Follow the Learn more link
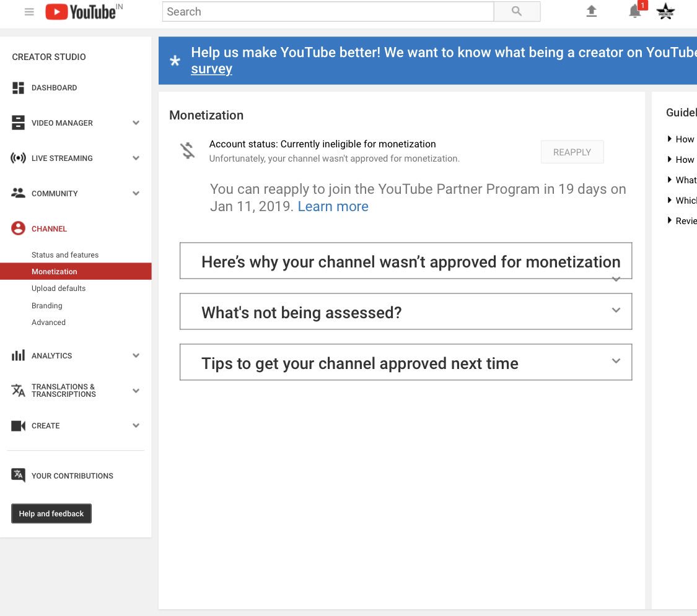697x616 pixels. point(333,207)
